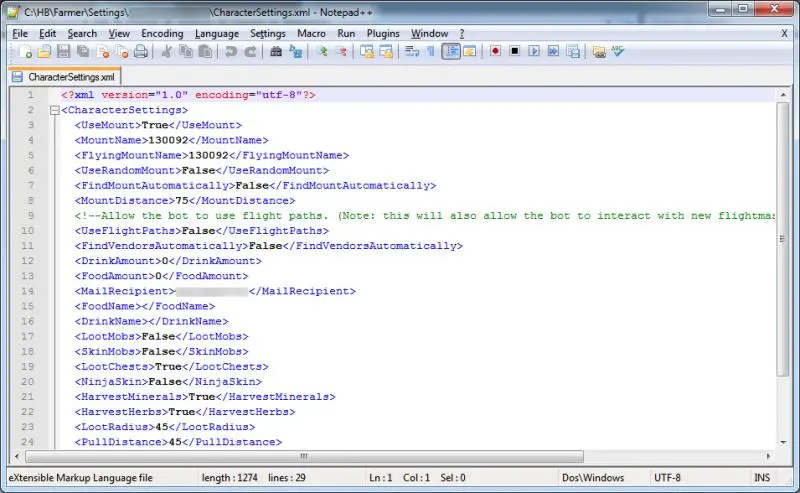This screenshot has width=800, height=493.
Task: Click the vertical scrollbar down arrow
Action: coord(783,442)
